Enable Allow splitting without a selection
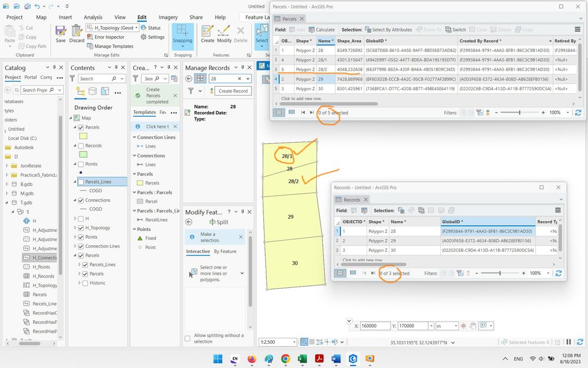 pos(187,339)
